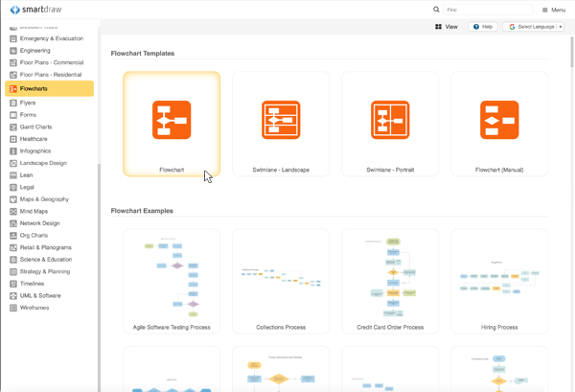
Task: Select the Timelines label
Action: coord(32,284)
